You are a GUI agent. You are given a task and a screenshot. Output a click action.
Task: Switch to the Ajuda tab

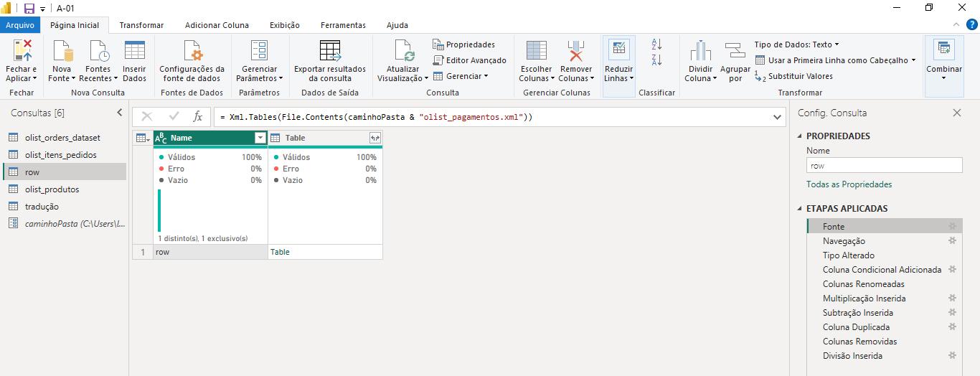click(397, 25)
